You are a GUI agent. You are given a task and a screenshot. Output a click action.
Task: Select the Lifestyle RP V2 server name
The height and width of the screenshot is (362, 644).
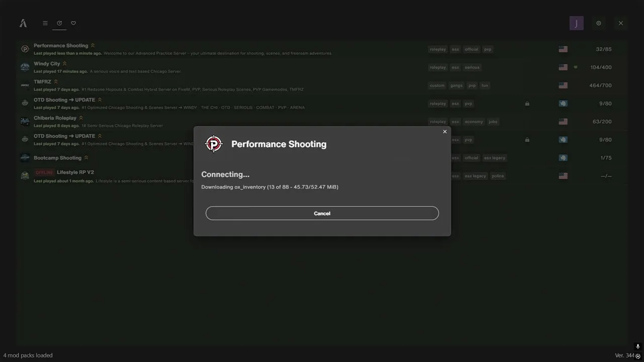click(75, 172)
